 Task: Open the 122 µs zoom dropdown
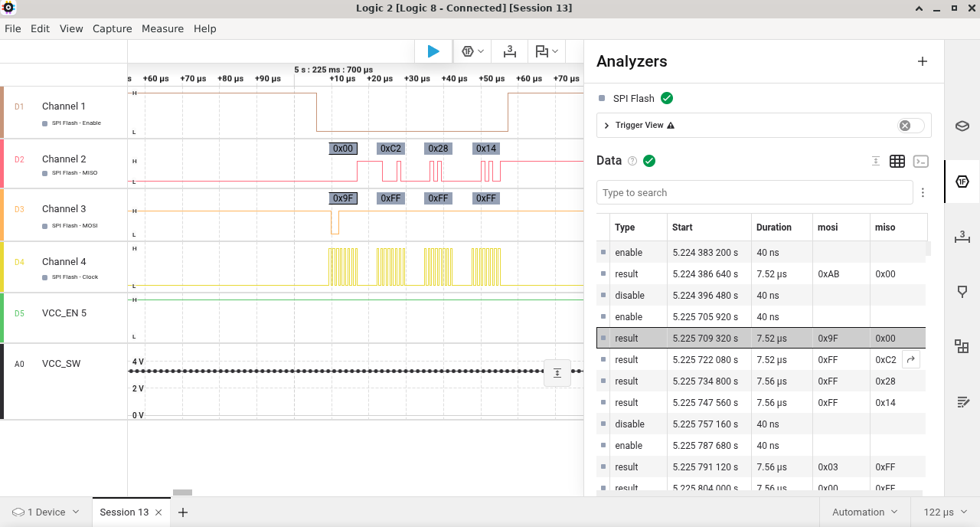(x=946, y=512)
